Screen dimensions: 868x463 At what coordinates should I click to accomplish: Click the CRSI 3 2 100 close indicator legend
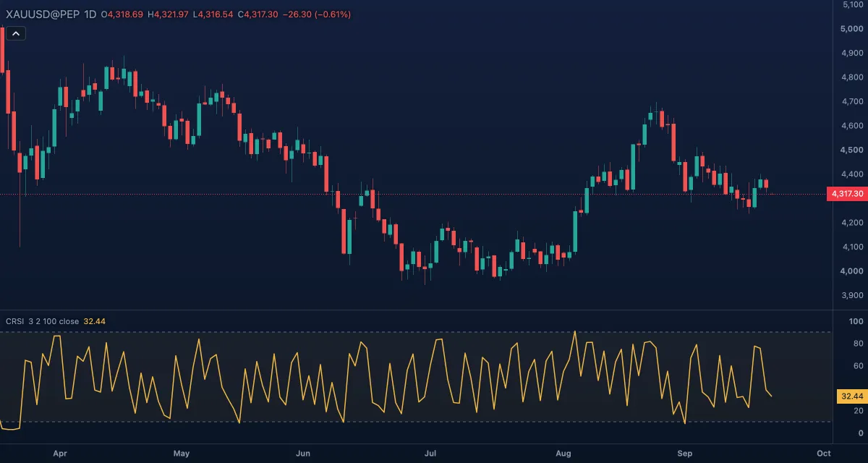tap(43, 321)
